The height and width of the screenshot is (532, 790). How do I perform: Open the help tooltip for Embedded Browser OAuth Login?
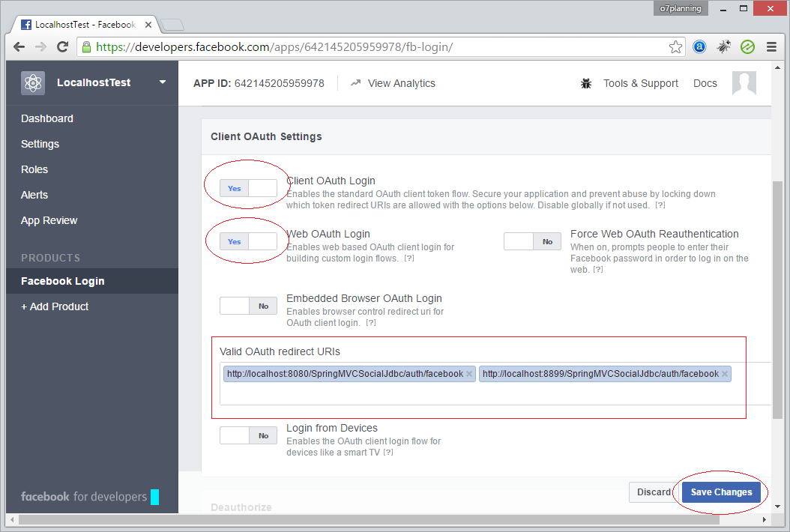[371, 323]
